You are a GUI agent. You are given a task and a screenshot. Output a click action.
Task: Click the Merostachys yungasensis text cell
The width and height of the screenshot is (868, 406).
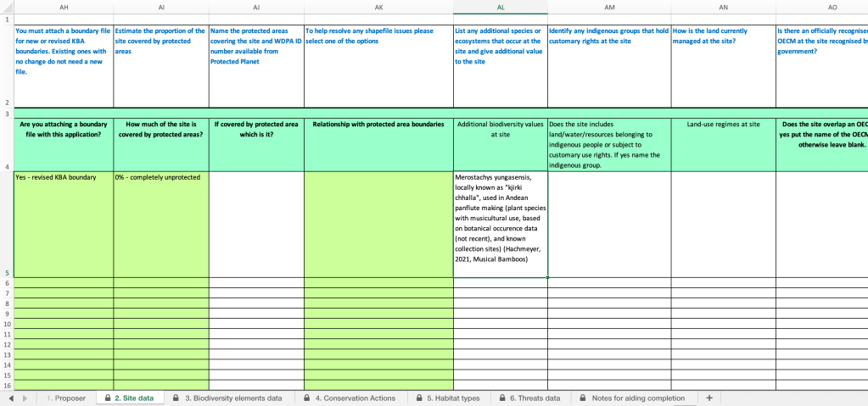coord(500,224)
